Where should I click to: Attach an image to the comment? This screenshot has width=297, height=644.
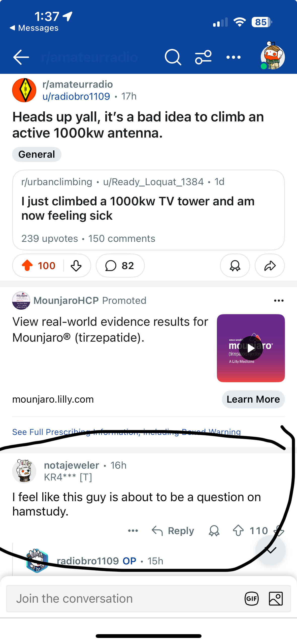276,599
